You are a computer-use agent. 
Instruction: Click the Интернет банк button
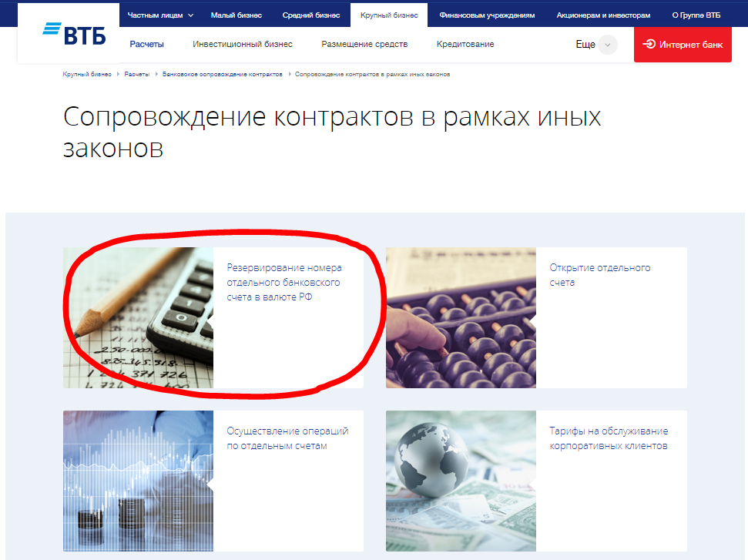click(682, 45)
